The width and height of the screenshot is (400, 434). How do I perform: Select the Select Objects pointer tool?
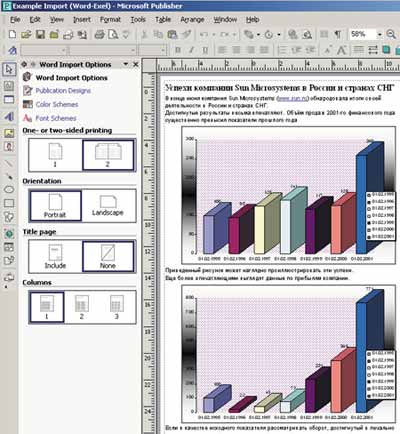(9, 69)
